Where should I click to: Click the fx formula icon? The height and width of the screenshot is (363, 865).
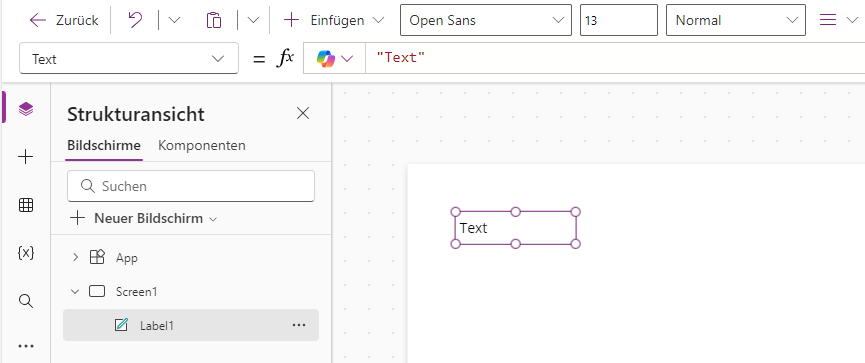[x=285, y=58]
